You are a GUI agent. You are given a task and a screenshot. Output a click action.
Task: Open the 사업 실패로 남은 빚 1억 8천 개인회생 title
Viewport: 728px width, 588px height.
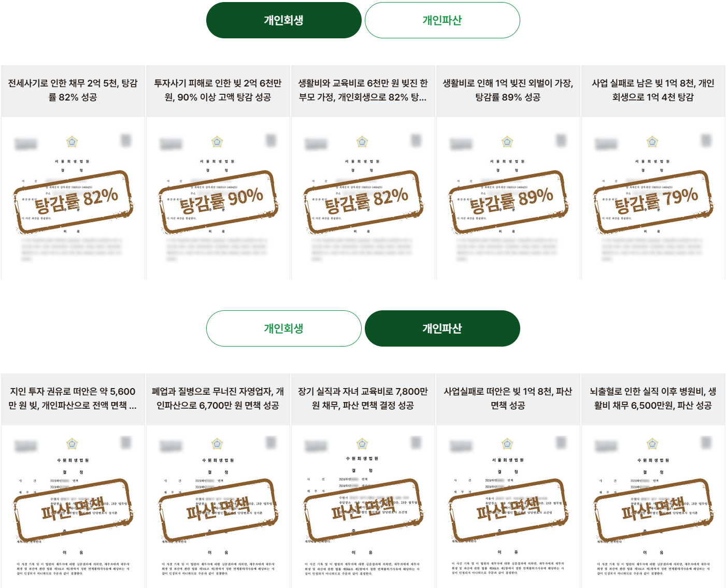653,90
